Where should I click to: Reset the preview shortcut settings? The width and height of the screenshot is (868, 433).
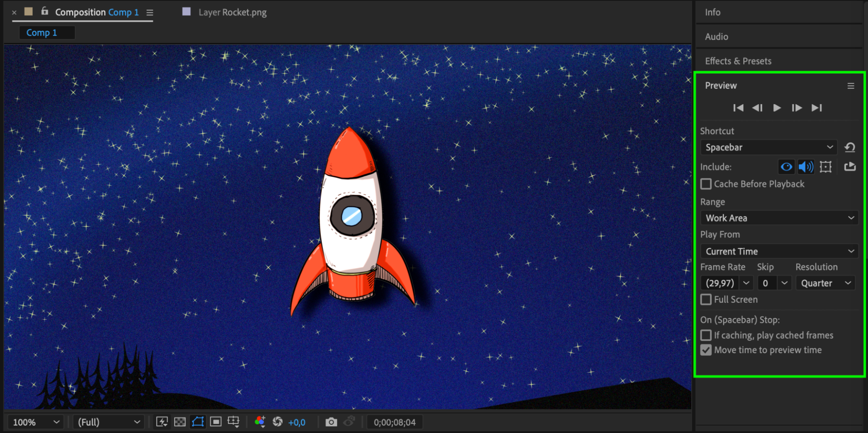[850, 148]
